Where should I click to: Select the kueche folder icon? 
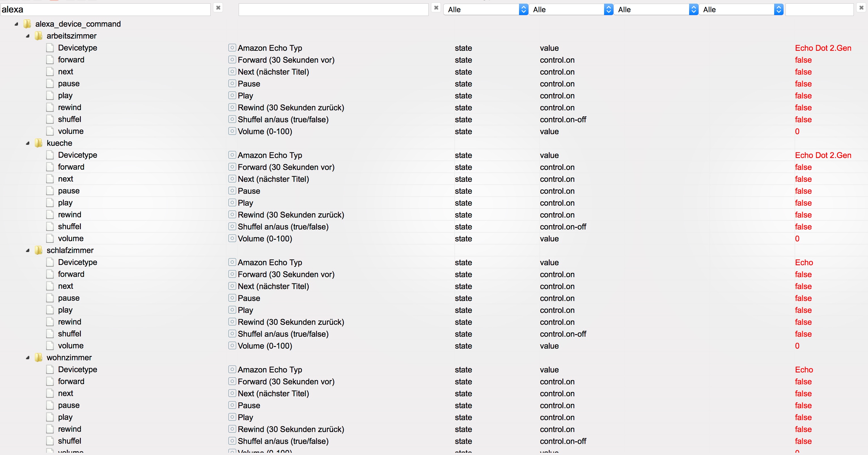39,143
